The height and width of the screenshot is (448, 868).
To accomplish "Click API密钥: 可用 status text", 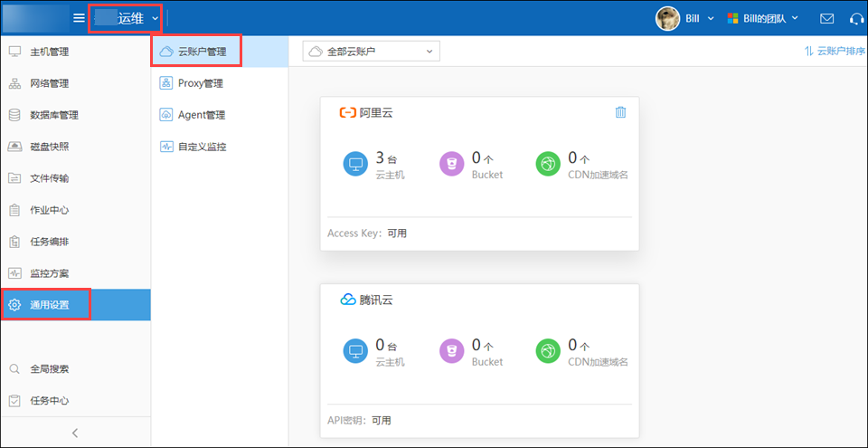I will (359, 420).
